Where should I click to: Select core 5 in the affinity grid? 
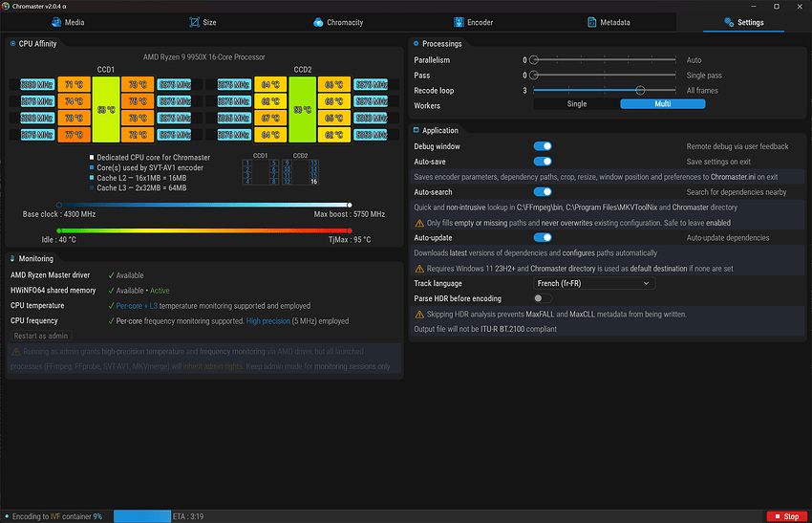tap(274, 163)
